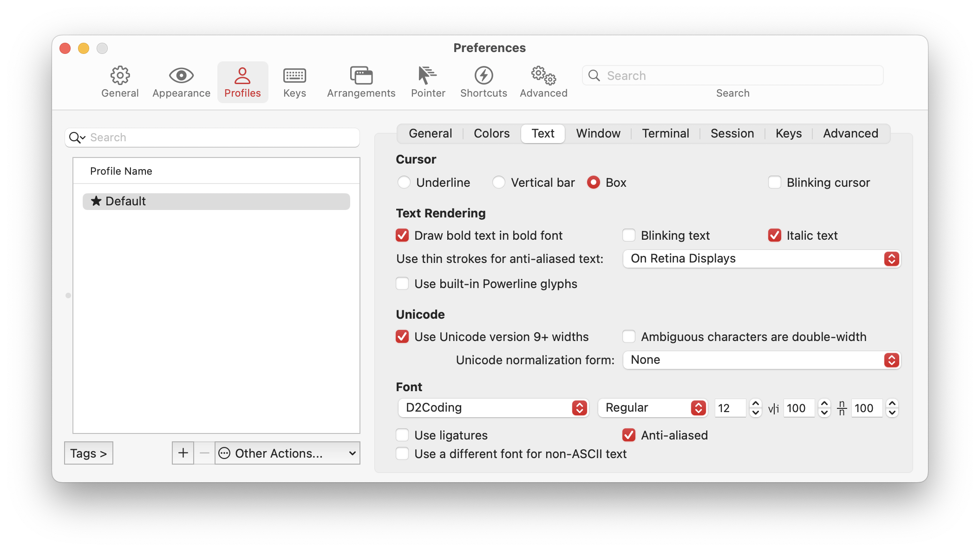Open the Appearance preferences pane
Image resolution: width=980 pixels, height=551 pixels.
(181, 82)
